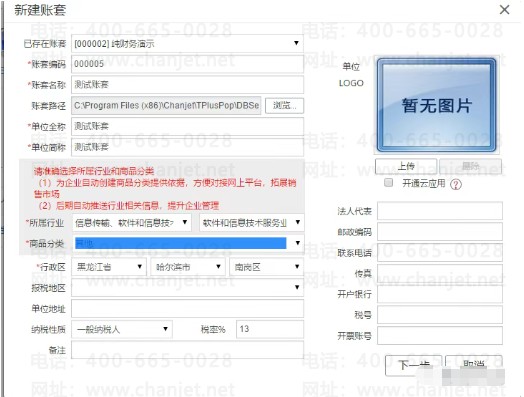The image size is (524, 397).
Task: Close the 新建账套 dialog
Action: (504, 10)
